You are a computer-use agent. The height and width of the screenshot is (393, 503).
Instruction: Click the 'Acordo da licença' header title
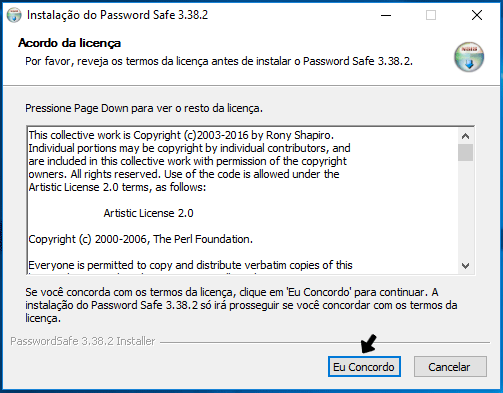click(x=69, y=43)
